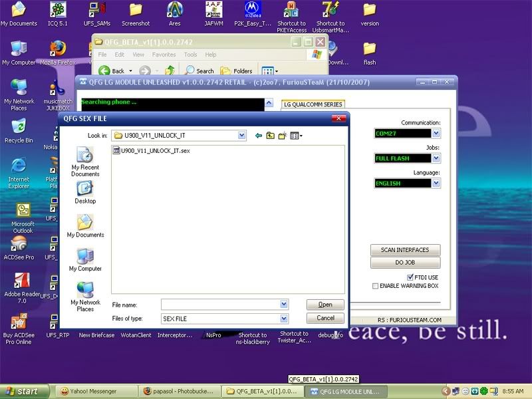Open My Network Places in places bar
Image resolution: width=532 pixels, height=399 pixels.
(85, 297)
